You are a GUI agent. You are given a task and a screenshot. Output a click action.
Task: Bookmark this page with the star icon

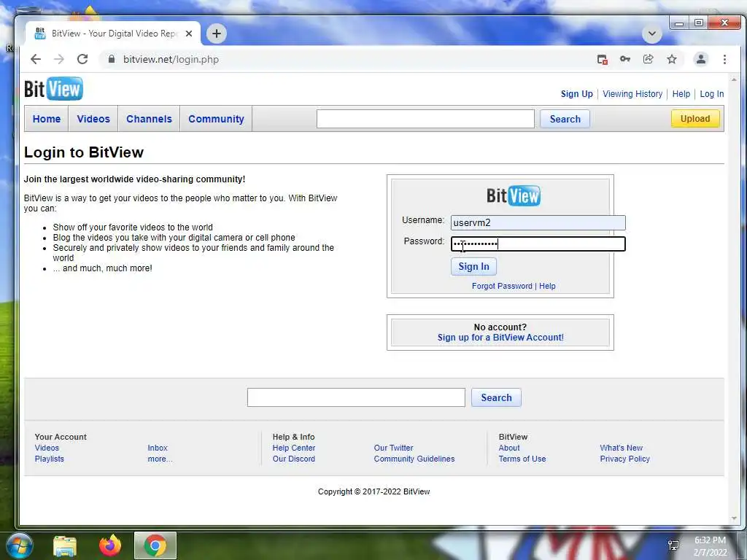(x=672, y=59)
